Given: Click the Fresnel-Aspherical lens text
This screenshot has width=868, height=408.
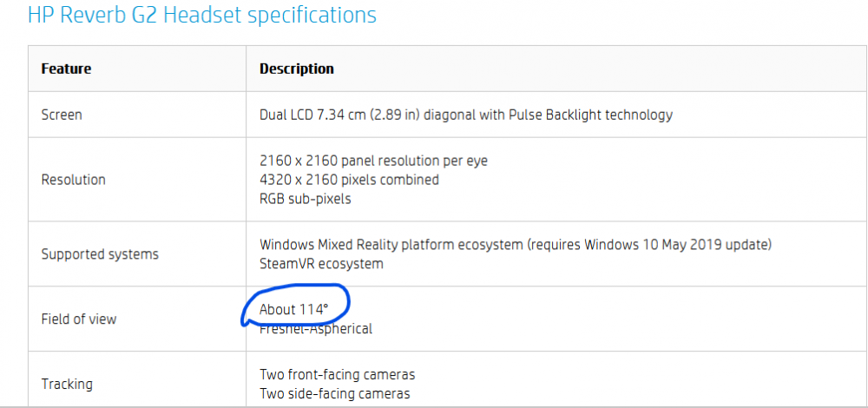Looking at the screenshot, I should [316, 329].
